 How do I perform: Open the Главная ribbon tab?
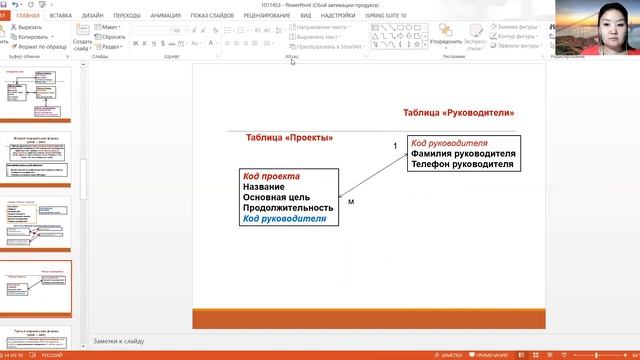click(x=28, y=16)
